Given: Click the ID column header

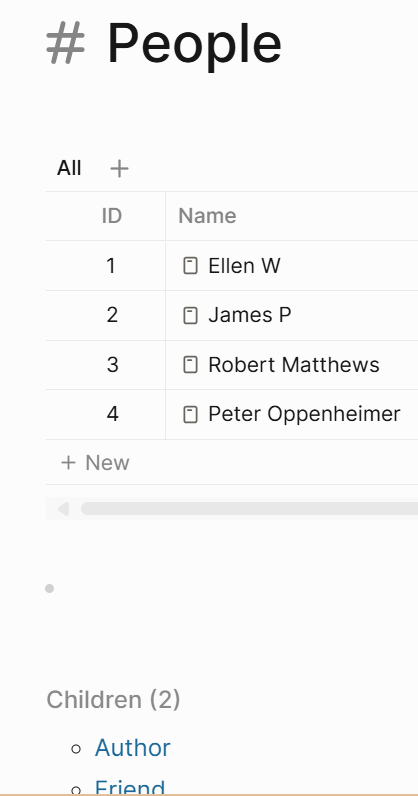Looking at the screenshot, I should 112,216.
